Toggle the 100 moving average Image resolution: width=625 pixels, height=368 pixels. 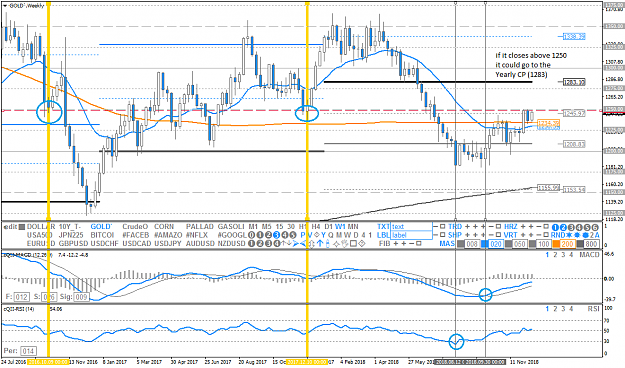pos(544,244)
